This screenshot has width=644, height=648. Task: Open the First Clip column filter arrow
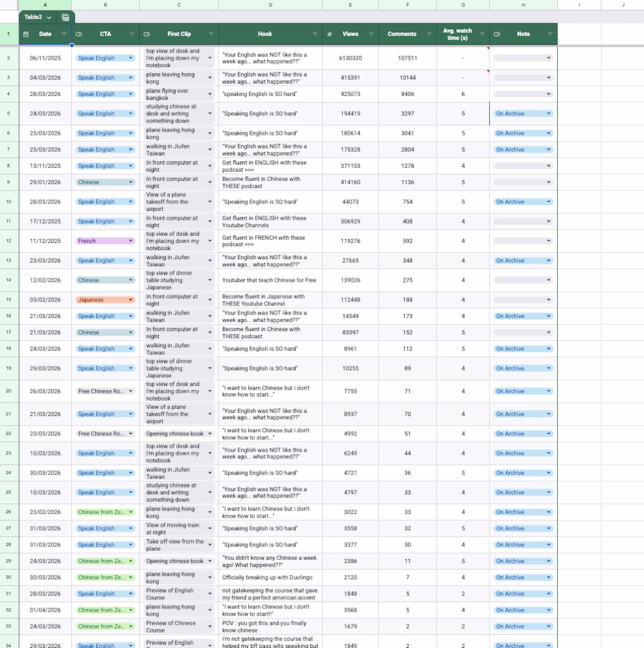click(x=211, y=34)
